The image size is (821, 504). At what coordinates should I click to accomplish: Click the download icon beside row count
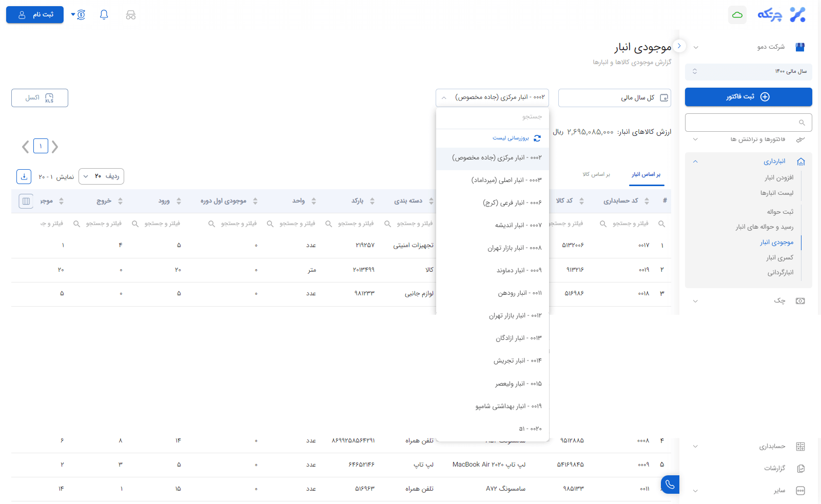tap(24, 176)
